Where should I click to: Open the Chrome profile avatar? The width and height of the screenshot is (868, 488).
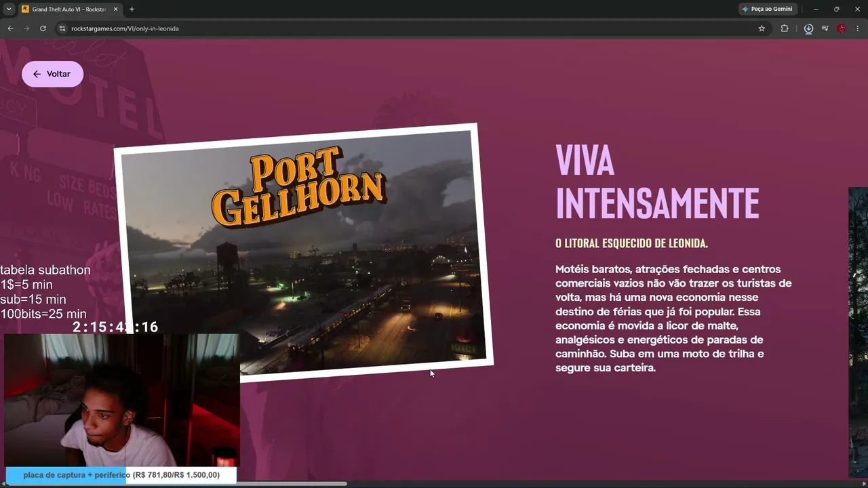tap(842, 28)
